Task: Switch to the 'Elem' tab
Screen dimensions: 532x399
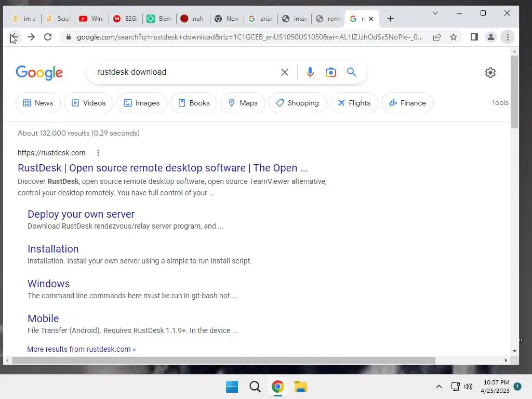Action: (x=159, y=19)
